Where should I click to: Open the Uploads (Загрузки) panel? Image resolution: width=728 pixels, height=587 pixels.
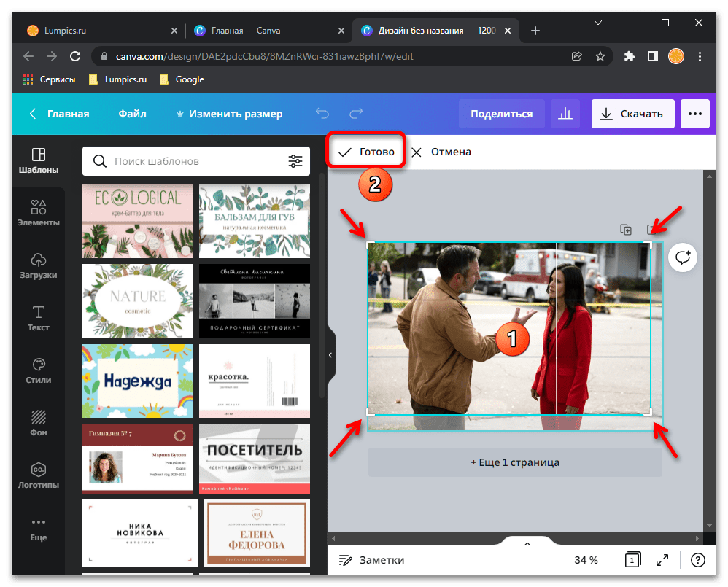tap(39, 265)
